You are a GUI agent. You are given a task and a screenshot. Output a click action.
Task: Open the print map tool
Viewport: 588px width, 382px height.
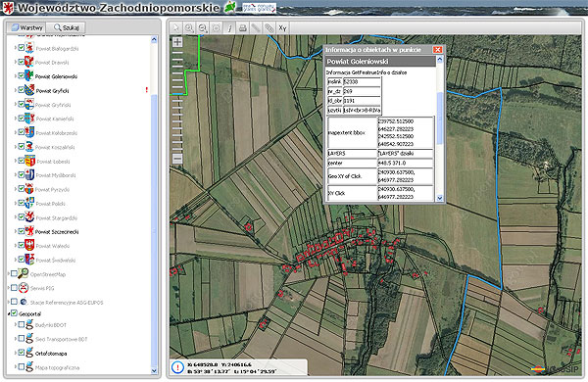243,28
